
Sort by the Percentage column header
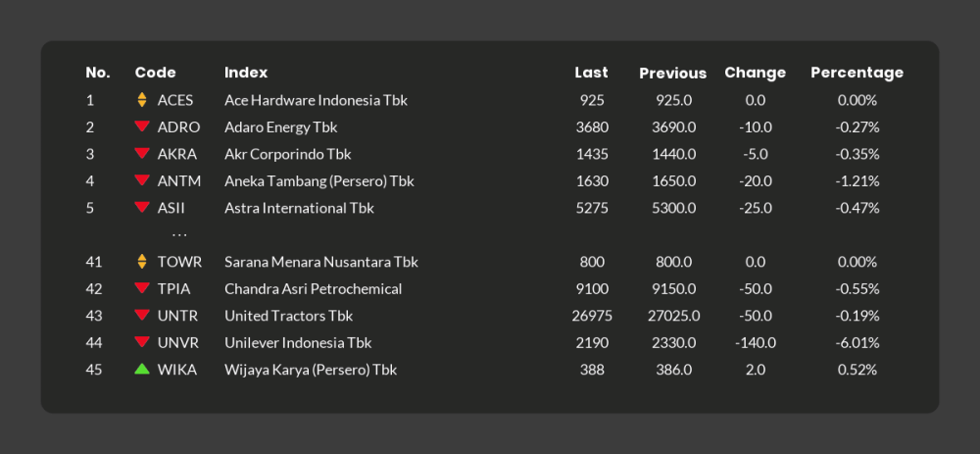[857, 73]
